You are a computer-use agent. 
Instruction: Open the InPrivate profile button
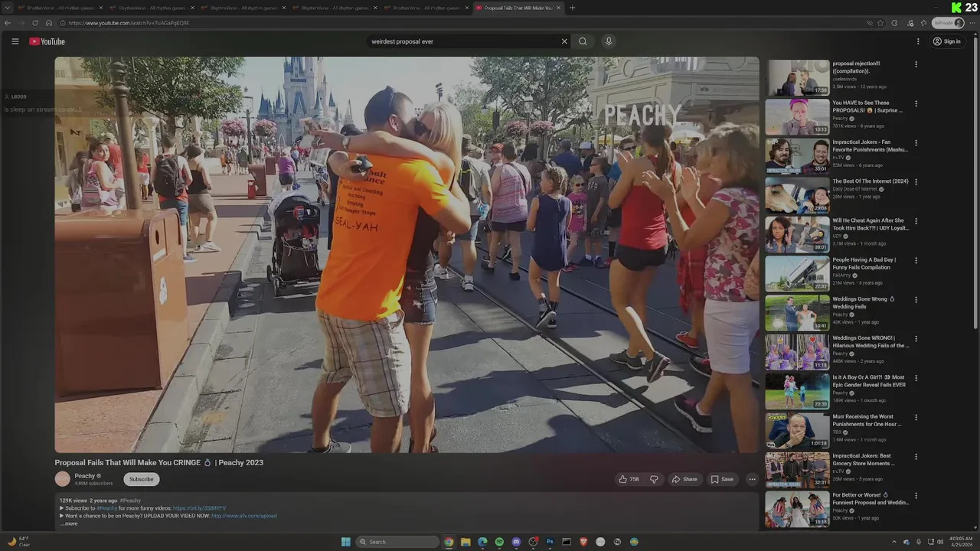point(948,23)
